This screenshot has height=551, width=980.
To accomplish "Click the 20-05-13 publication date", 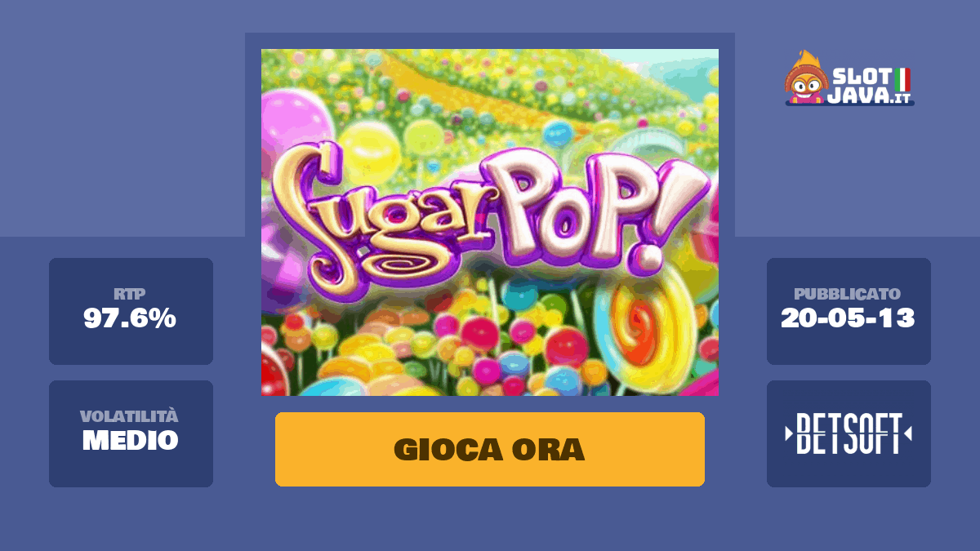I will click(x=848, y=318).
